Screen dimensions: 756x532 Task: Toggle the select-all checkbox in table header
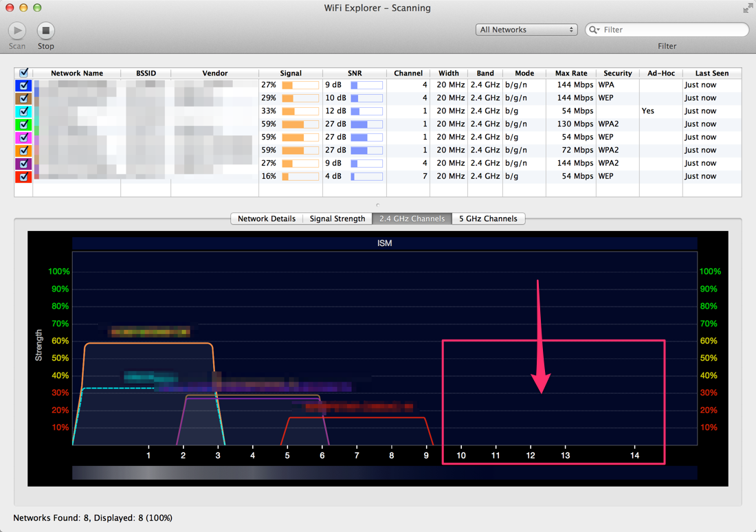[x=23, y=73]
